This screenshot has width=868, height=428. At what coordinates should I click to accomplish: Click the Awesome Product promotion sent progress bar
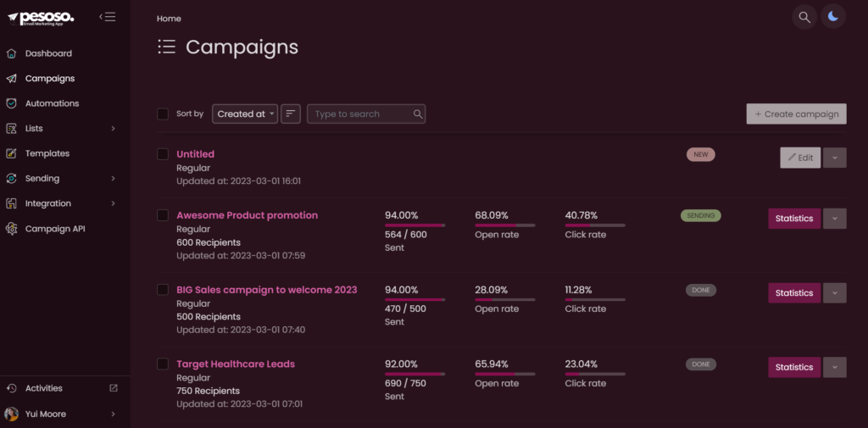pos(415,225)
